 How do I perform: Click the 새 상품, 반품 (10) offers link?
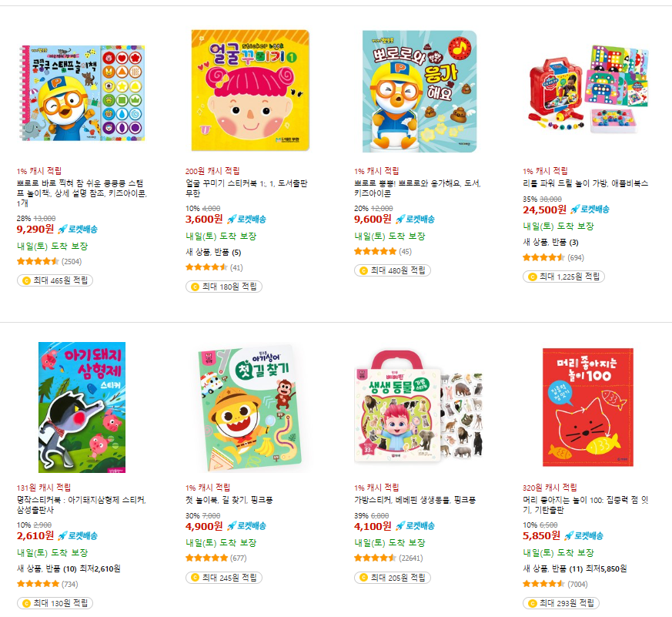pyautogui.click(x=46, y=569)
